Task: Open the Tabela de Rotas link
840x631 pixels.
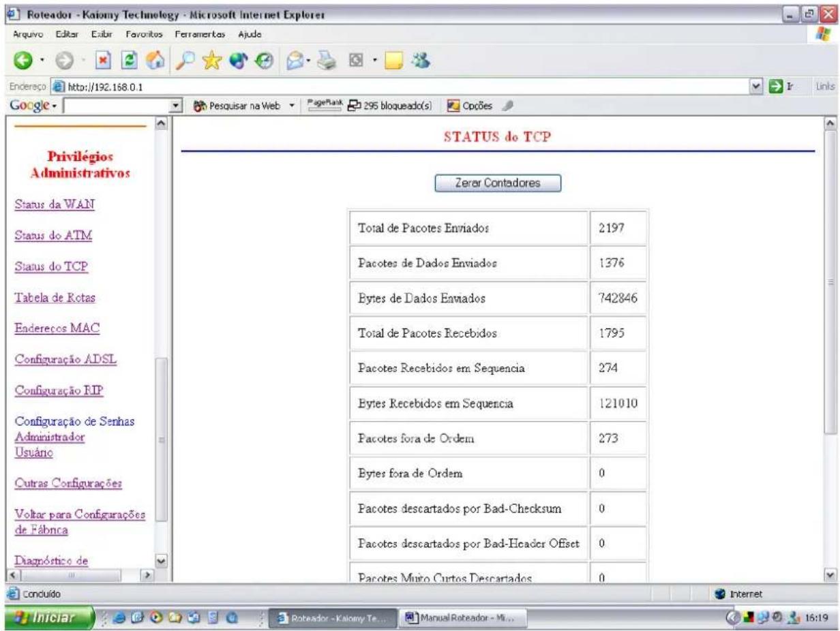Action: (57, 297)
